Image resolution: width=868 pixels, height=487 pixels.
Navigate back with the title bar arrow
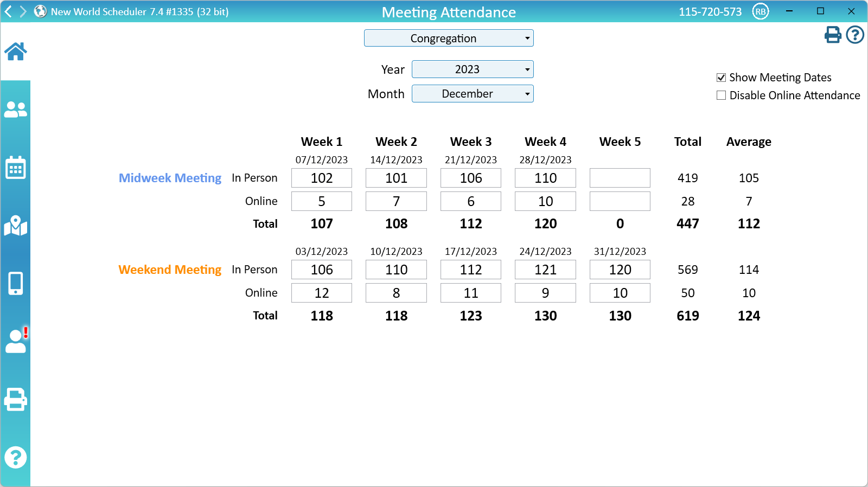click(x=8, y=11)
